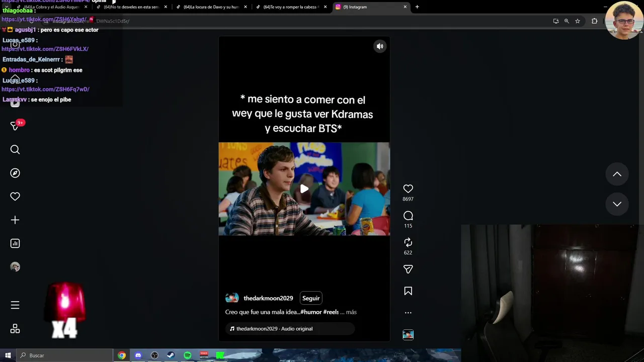644x362 pixels.
Task: Click thedarkmoon2029 profile picture
Action: [232, 298]
